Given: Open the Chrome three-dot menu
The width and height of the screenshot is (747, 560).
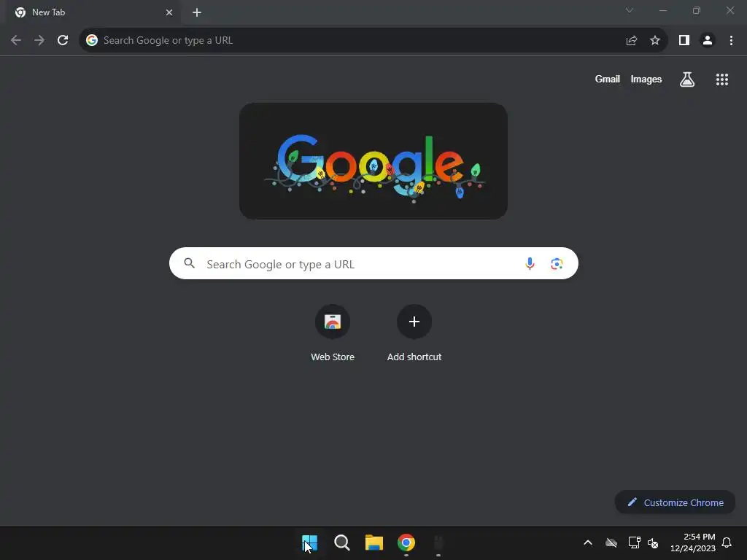Looking at the screenshot, I should coord(731,40).
